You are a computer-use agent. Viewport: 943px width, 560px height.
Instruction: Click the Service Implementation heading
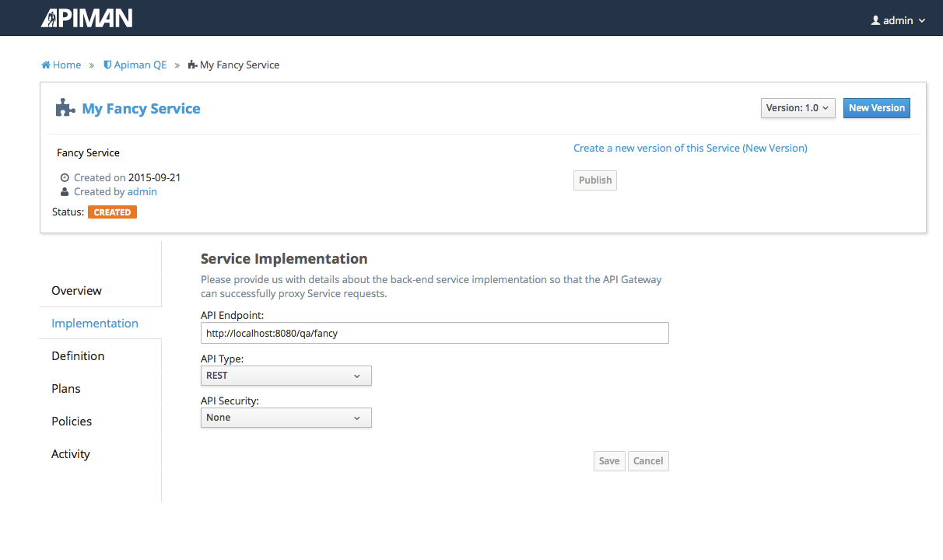pos(284,259)
